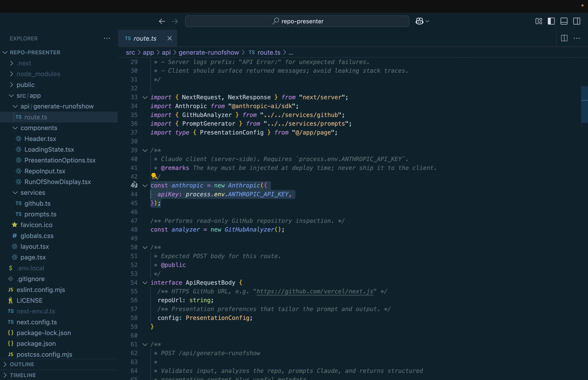Fold the comment block at line 39
Screen dimensions: 588x380
(x=145, y=150)
